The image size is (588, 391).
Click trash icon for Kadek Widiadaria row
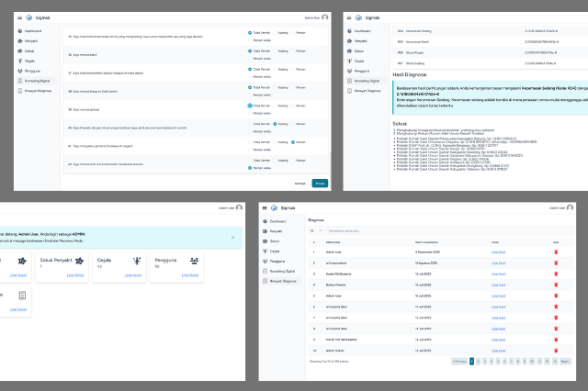(x=555, y=274)
